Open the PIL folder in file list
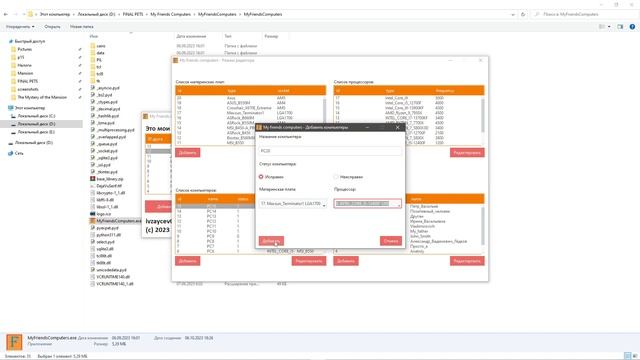 [x=99, y=60]
